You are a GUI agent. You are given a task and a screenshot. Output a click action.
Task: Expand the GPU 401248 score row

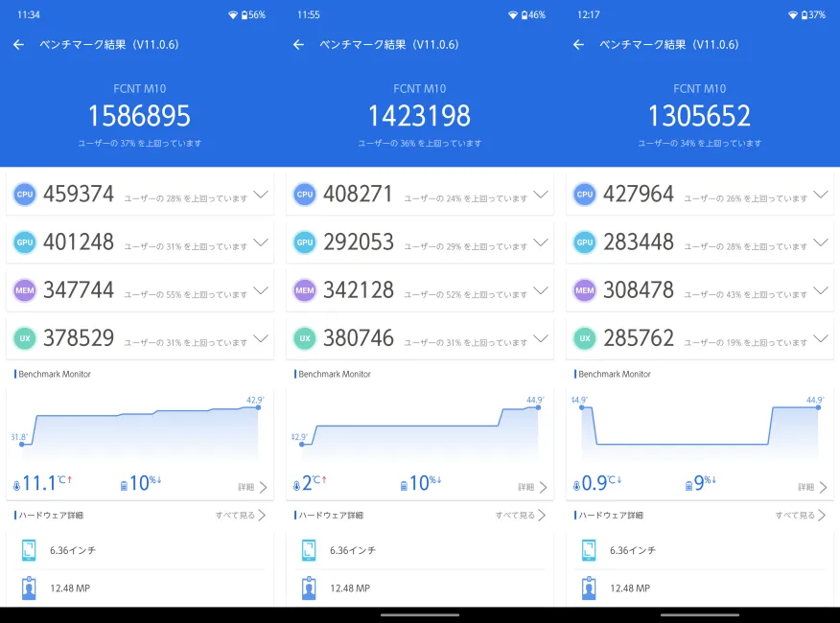(261, 242)
